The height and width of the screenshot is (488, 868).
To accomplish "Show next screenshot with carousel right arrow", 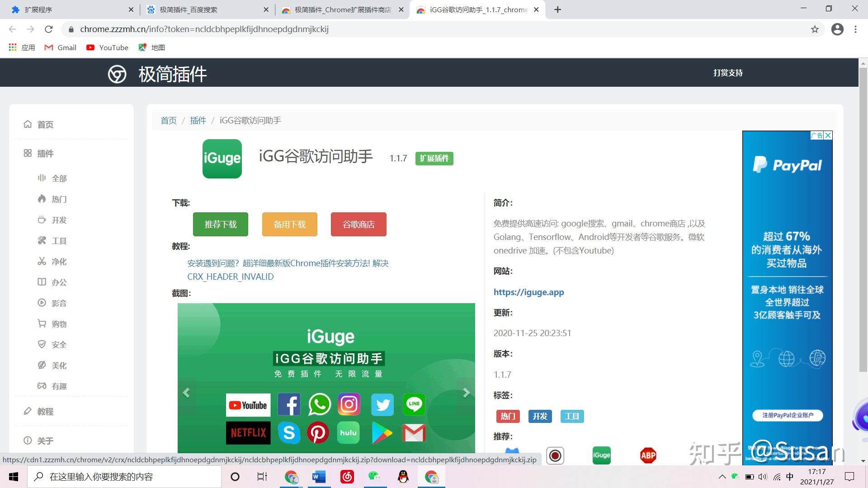I will 466,393.
